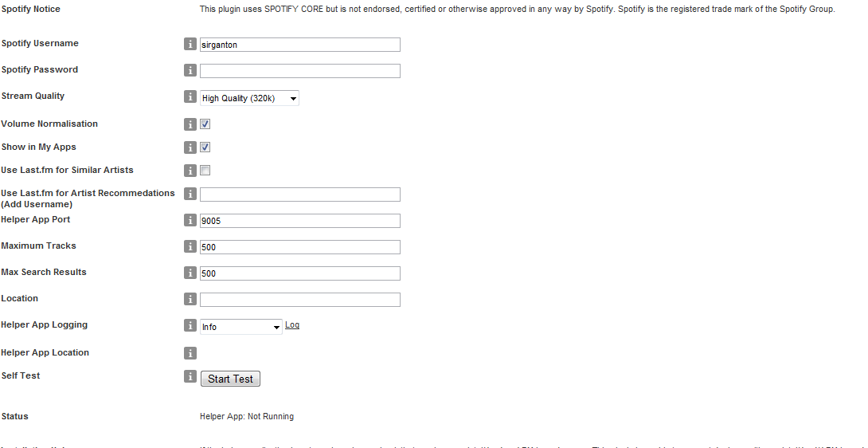Click the Last.fm recommendations username field

tap(299, 195)
